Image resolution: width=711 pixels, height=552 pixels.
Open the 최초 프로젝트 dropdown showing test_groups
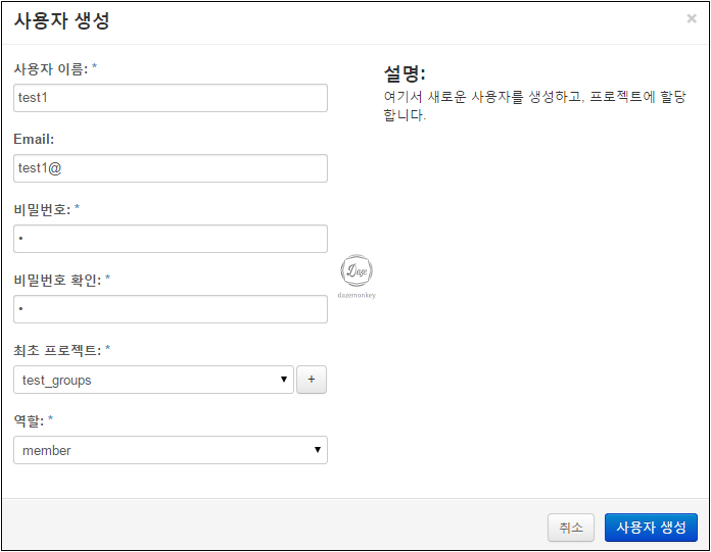pos(154,380)
